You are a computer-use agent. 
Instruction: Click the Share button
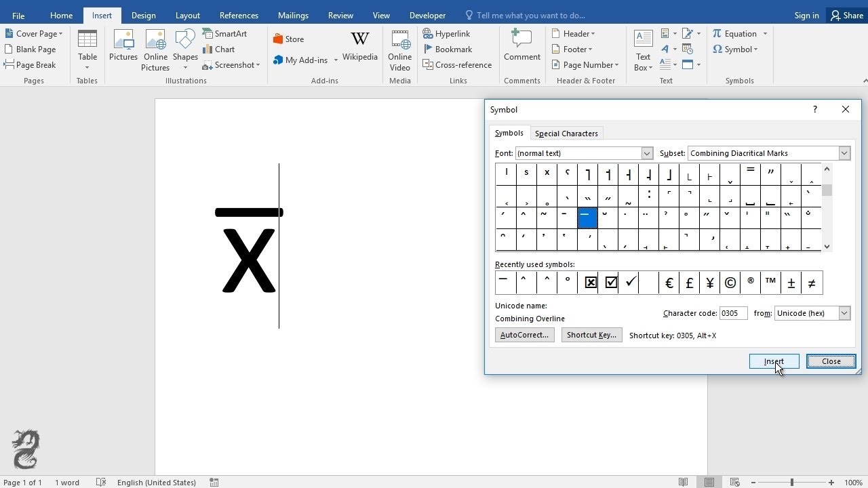847,15
